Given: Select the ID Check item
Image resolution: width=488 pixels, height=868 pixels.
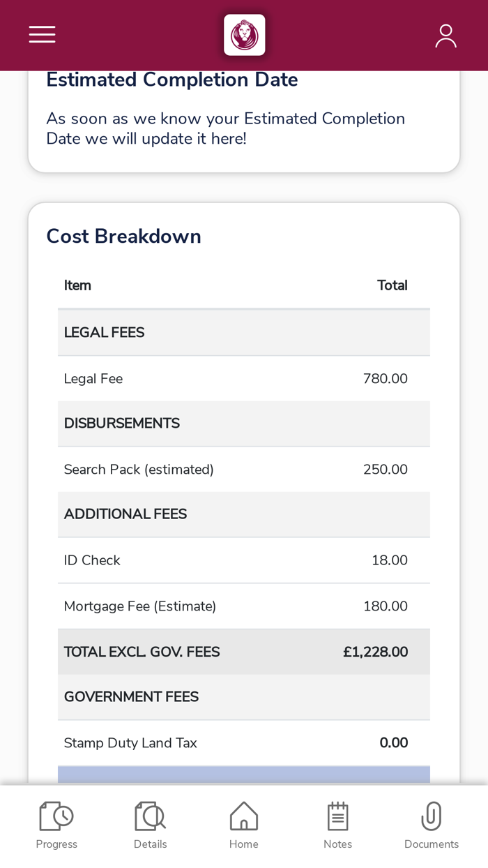Looking at the screenshot, I should [244, 560].
